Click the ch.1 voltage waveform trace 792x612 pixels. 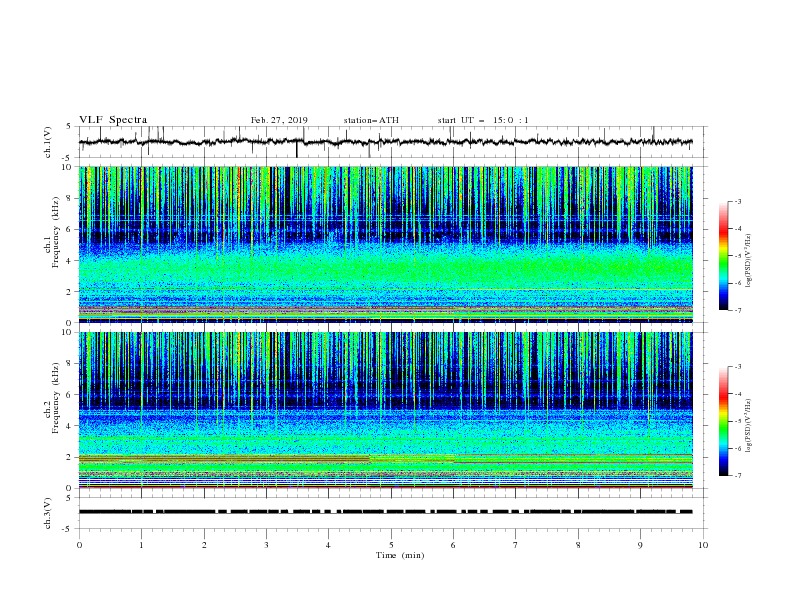pyautogui.click(x=385, y=142)
